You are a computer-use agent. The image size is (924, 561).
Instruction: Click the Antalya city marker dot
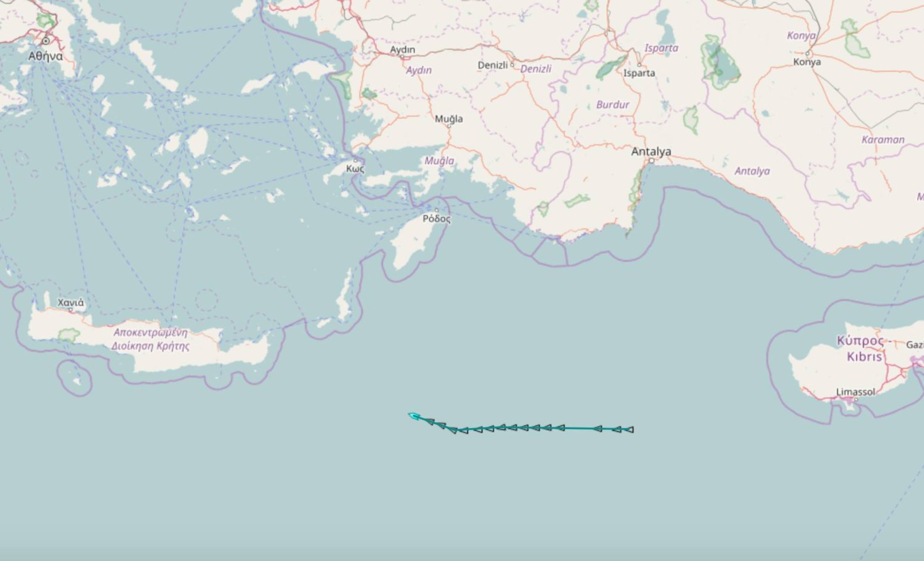652,161
